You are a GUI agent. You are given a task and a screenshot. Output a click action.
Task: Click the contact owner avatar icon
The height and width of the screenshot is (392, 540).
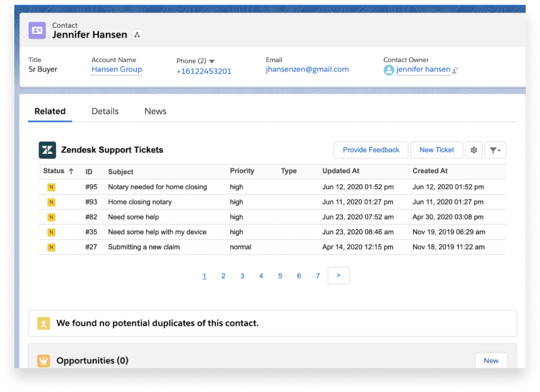click(389, 70)
